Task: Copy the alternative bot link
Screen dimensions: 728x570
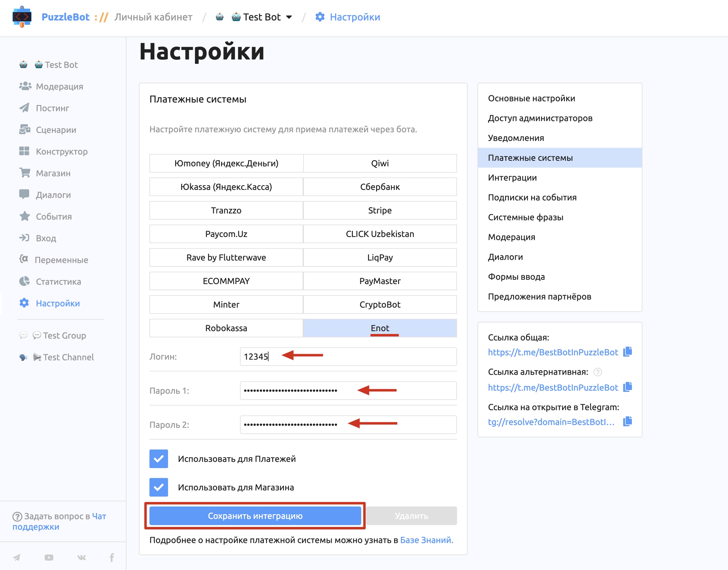Action: coord(628,387)
